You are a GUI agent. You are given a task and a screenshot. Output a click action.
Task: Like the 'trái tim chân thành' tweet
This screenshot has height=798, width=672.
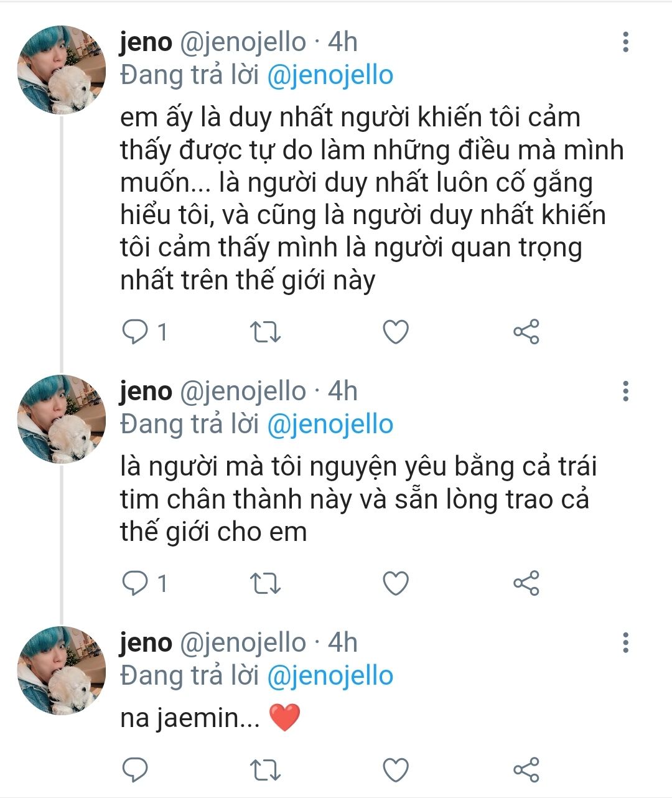tap(395, 584)
